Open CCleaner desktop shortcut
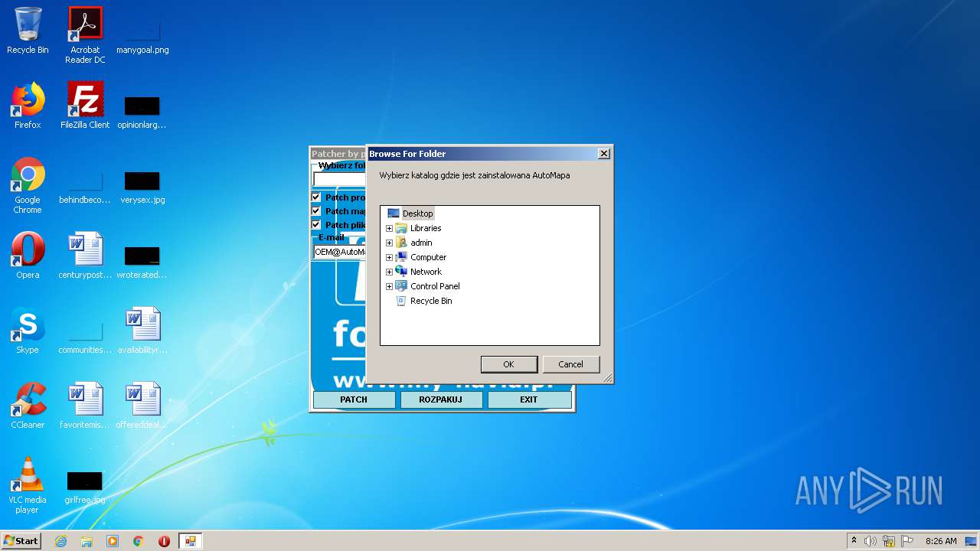 click(x=28, y=406)
